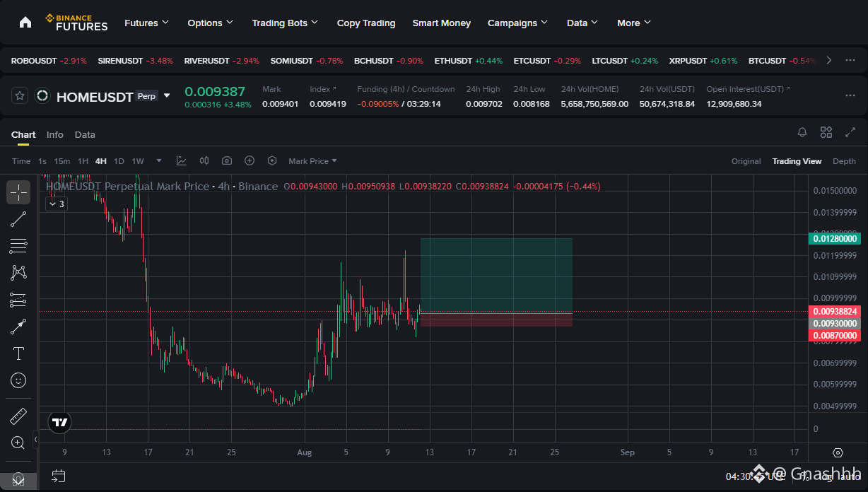Collapse the indicator legend showing 3
Viewport: 868px width, 492px height.
(56, 204)
